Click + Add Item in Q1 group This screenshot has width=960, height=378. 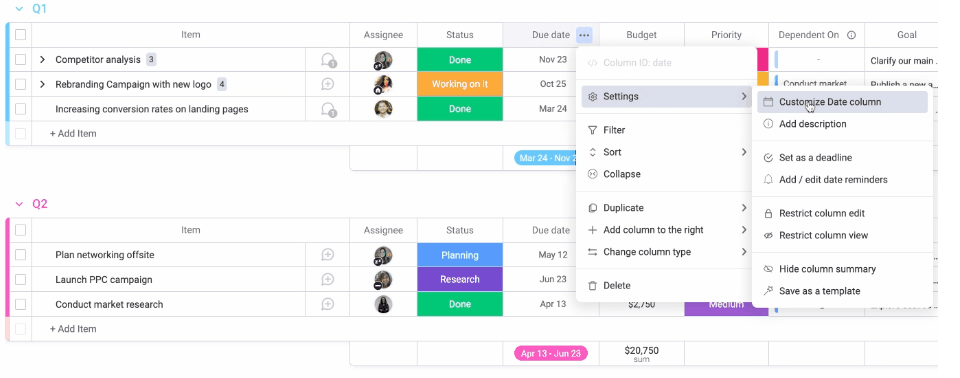[73, 134]
